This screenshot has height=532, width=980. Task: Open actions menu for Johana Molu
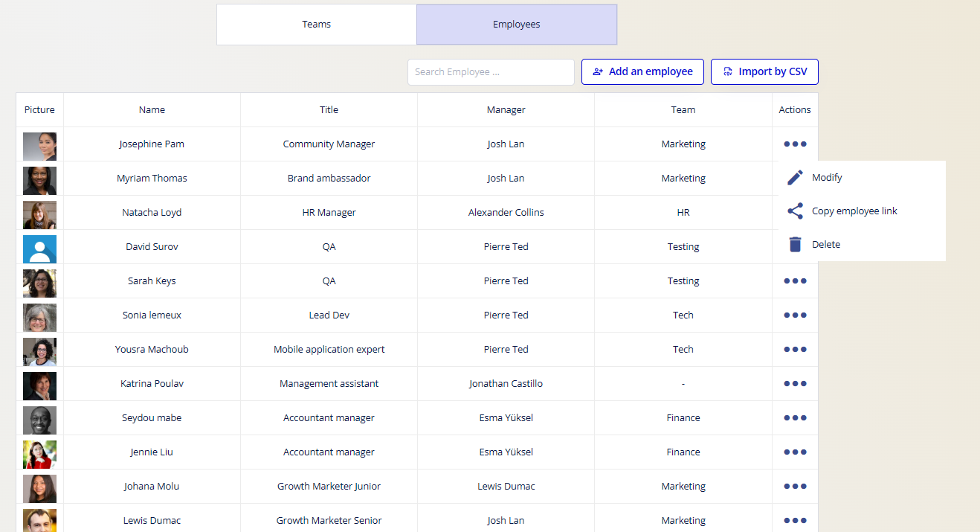point(795,487)
